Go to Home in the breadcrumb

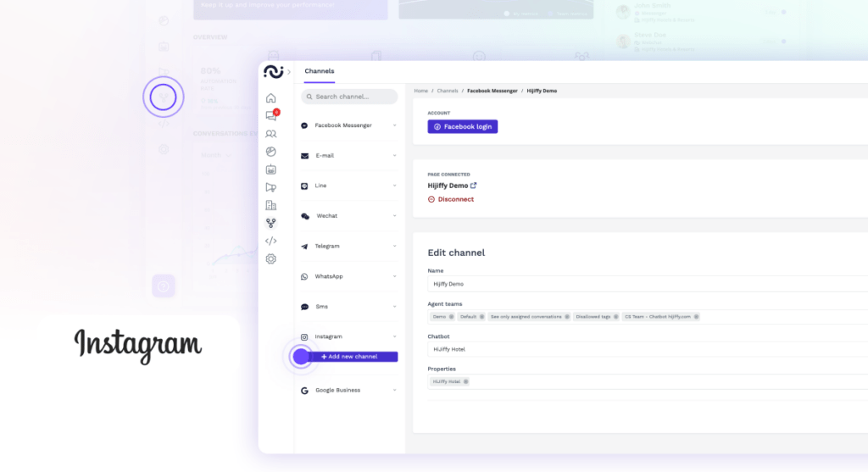coord(420,91)
